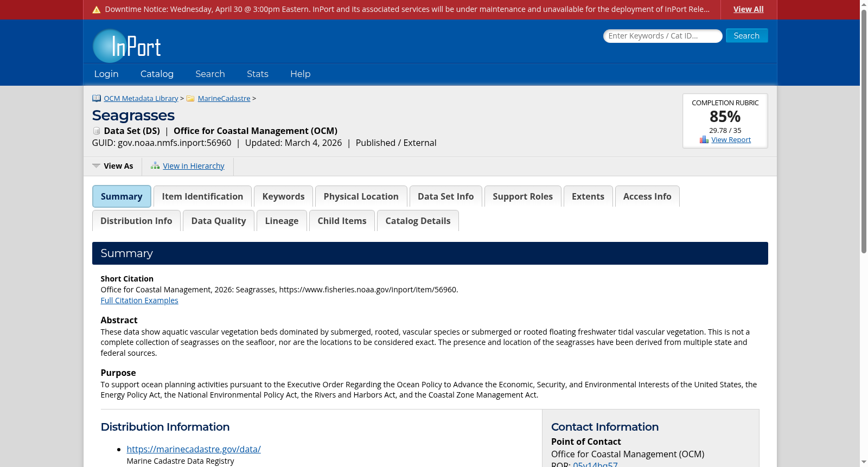Click the MarineCadastre folder icon
The width and height of the screenshot is (868, 467).
190,98
